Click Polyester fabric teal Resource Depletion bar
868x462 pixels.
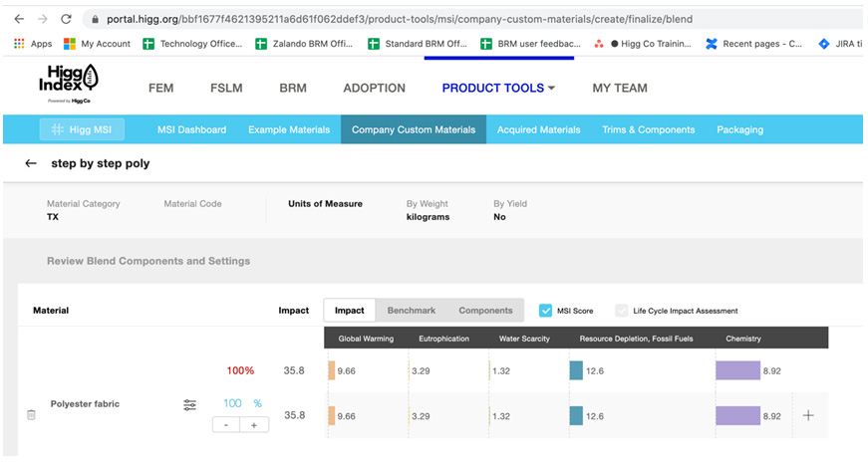coord(576,415)
